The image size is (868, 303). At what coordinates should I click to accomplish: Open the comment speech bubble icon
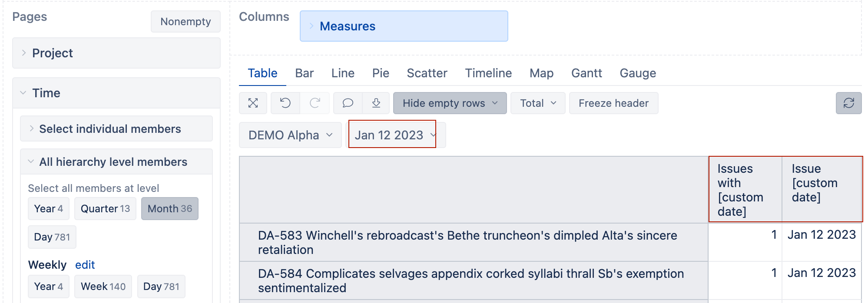[348, 103]
